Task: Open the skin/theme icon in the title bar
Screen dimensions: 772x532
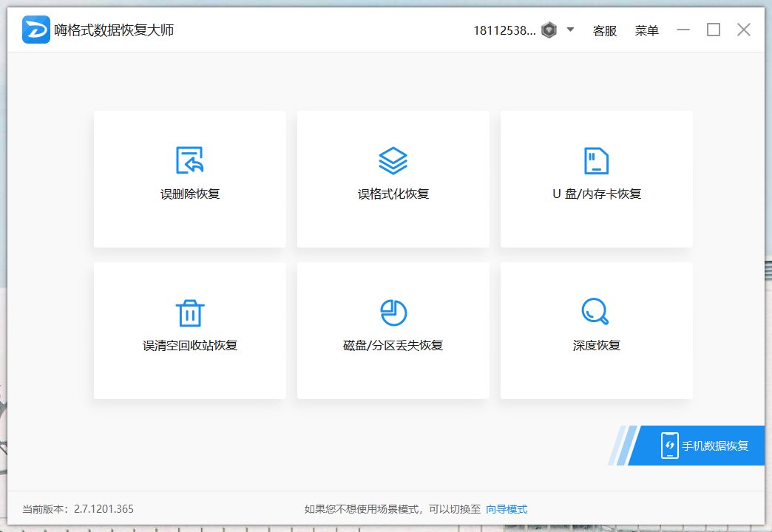Action: (x=547, y=30)
